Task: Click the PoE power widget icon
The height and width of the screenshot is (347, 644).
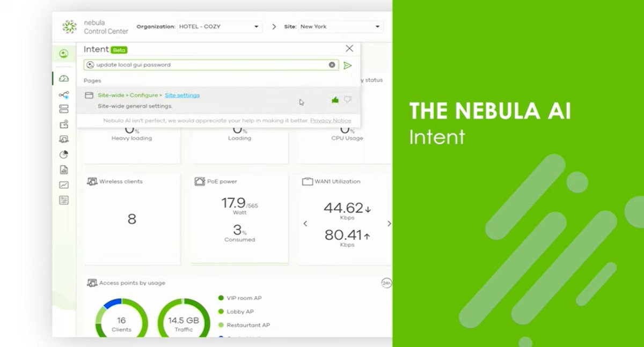Action: coord(199,181)
